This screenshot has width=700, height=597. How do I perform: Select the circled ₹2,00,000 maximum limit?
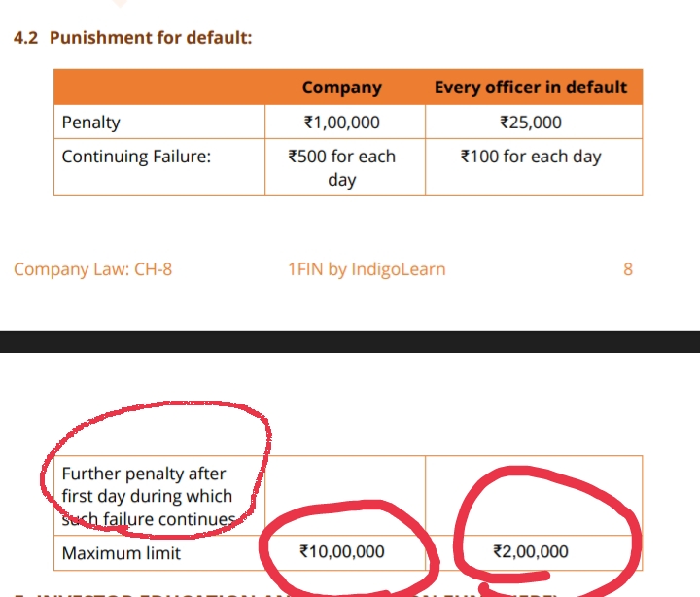coord(531,552)
